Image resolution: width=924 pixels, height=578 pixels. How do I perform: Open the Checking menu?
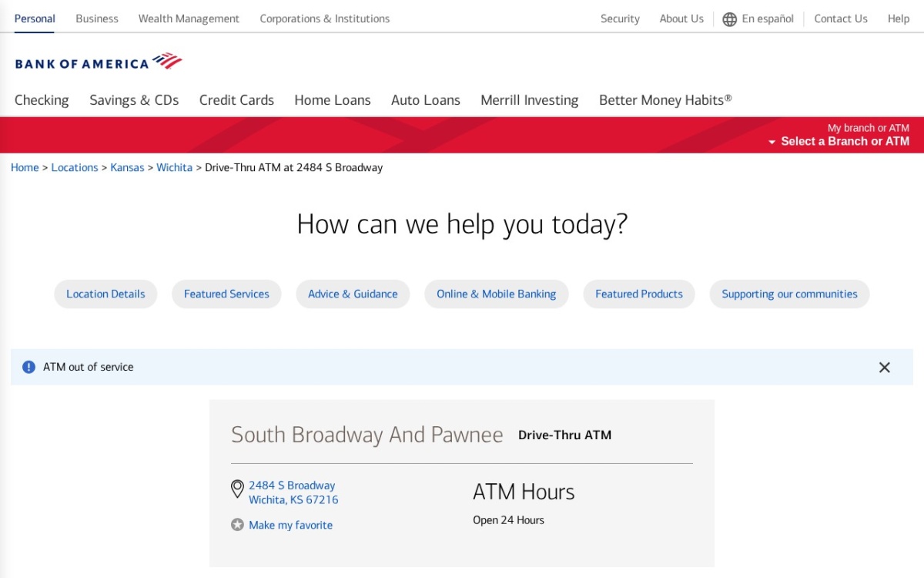[42, 100]
